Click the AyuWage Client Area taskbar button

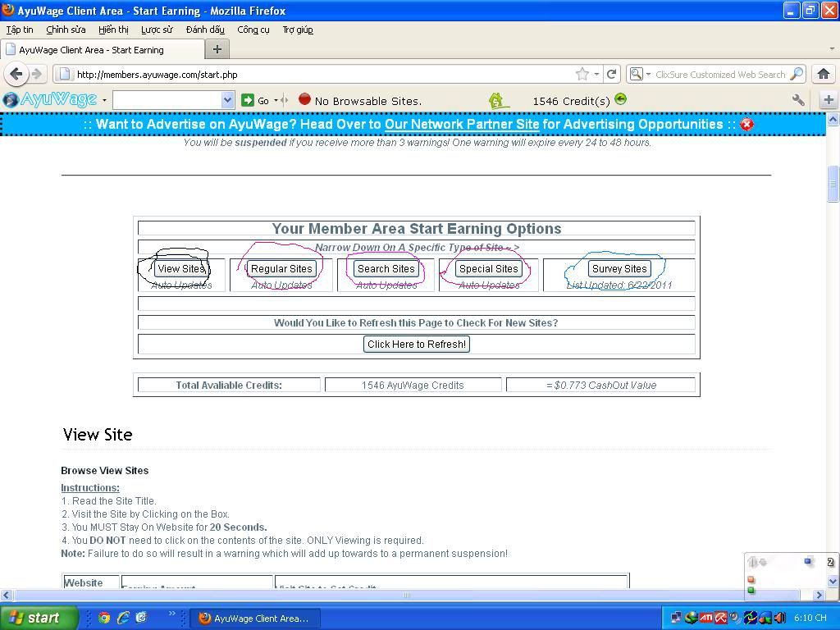point(256,618)
